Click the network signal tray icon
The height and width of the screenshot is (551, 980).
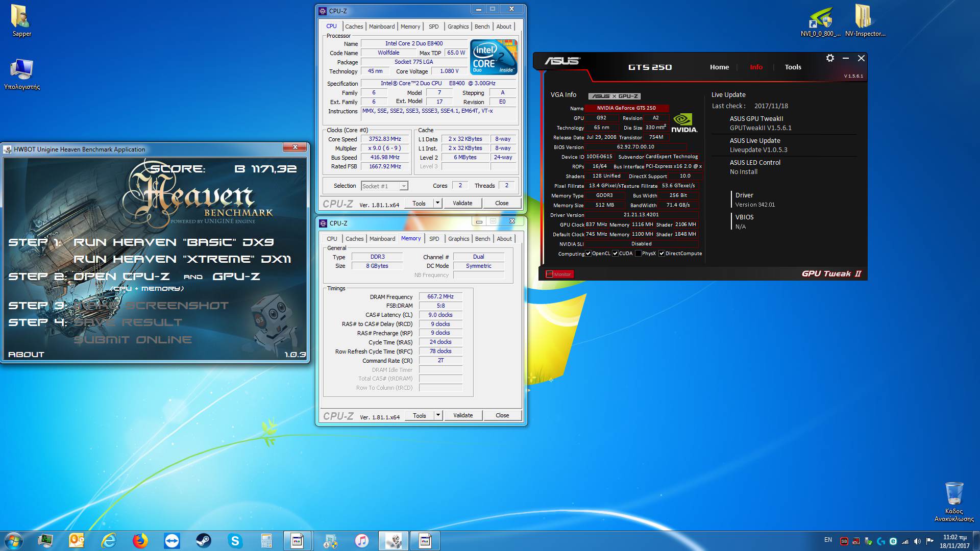coord(905,541)
